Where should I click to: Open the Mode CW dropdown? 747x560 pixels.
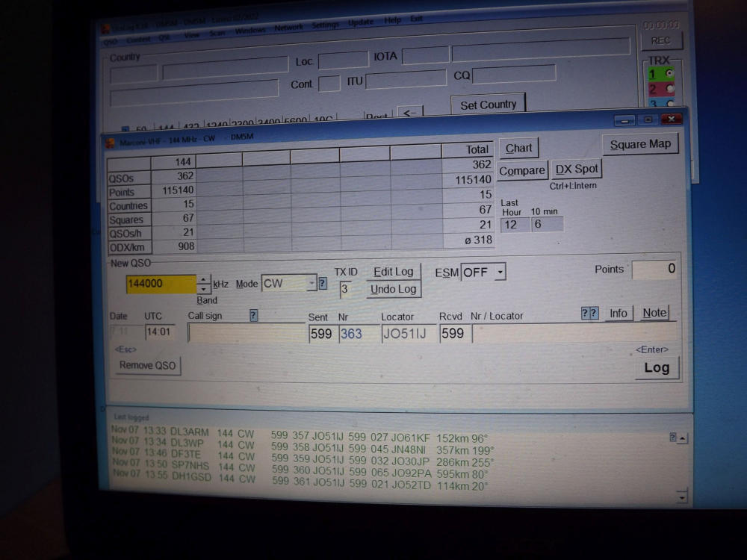(x=311, y=284)
